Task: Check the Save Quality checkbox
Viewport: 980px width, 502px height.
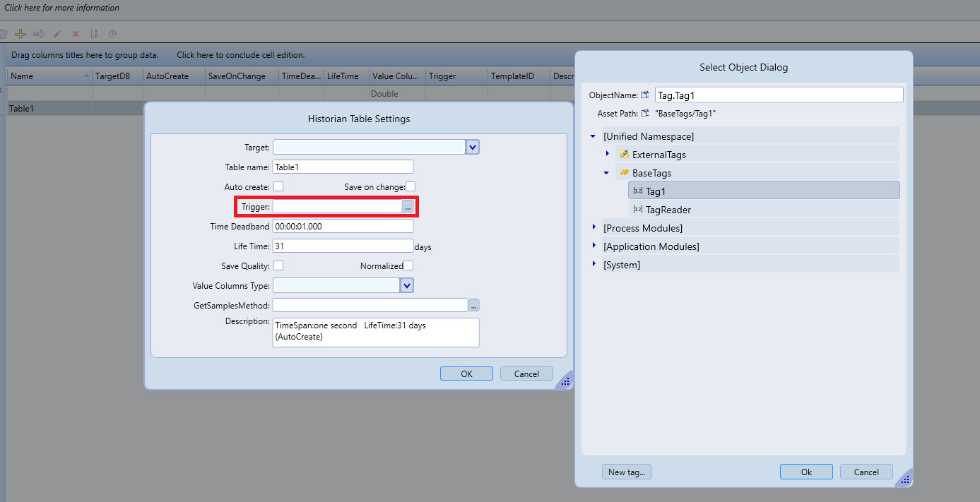Action: (278, 265)
